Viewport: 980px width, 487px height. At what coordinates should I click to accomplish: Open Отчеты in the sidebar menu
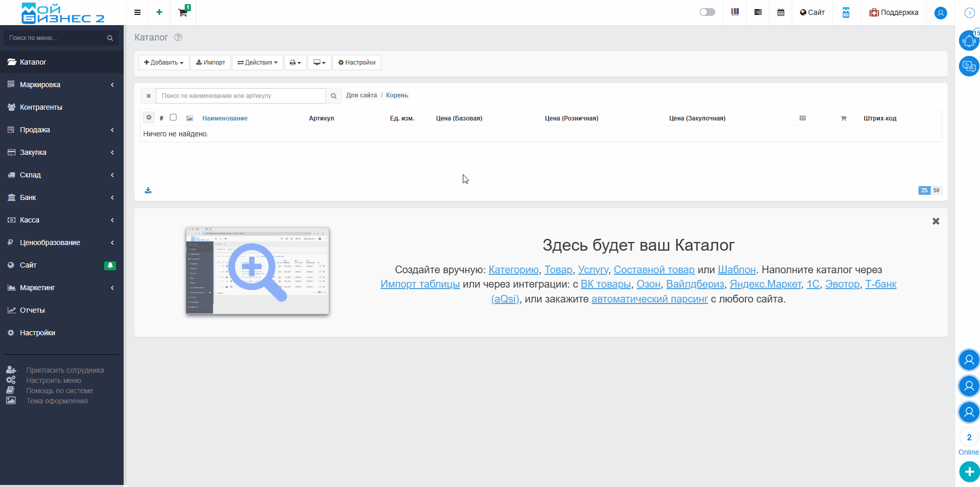point(32,310)
